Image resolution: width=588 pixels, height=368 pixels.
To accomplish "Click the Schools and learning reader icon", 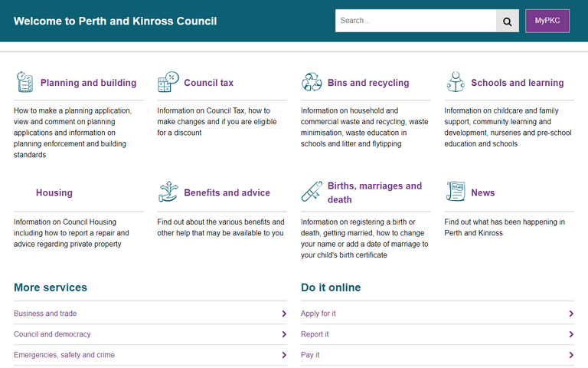I will [x=456, y=82].
